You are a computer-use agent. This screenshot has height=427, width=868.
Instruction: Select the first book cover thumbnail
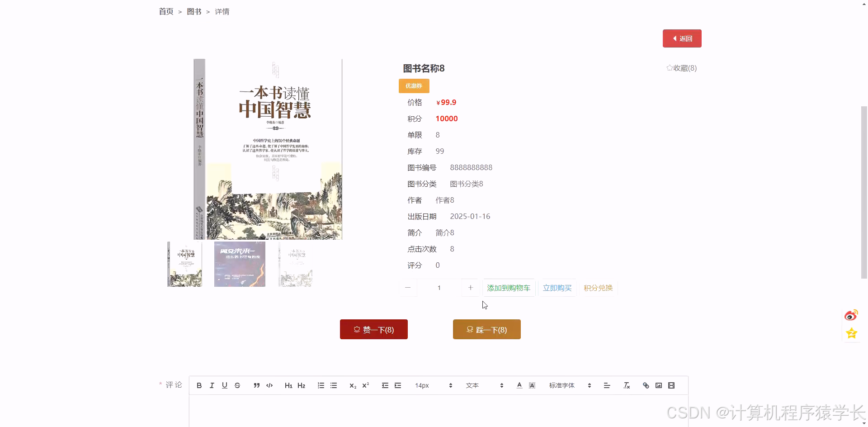pyautogui.click(x=184, y=264)
